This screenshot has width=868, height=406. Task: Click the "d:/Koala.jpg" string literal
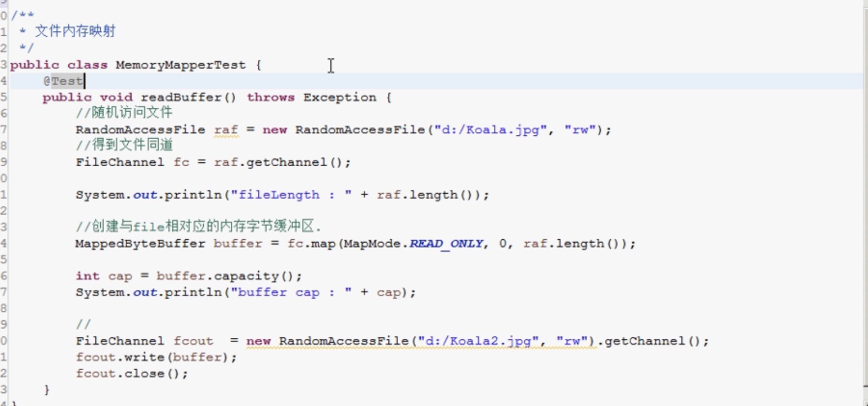click(x=490, y=130)
